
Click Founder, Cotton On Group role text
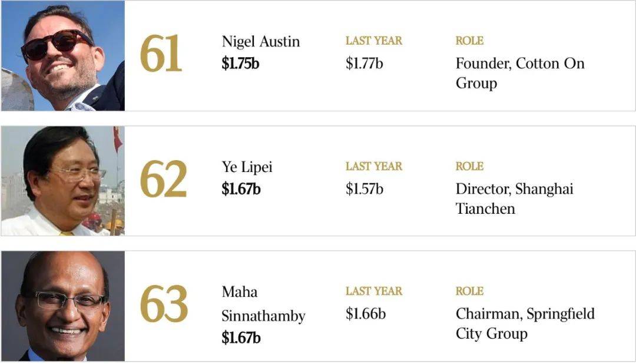[520, 73]
